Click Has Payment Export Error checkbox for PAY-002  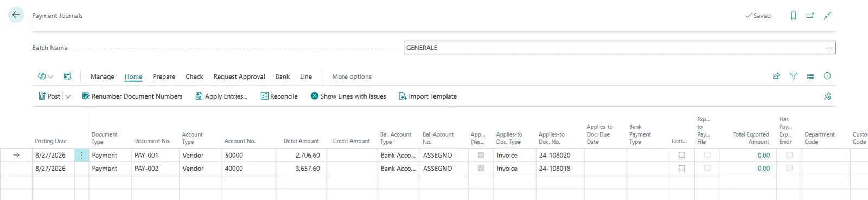pyautogui.click(x=789, y=168)
